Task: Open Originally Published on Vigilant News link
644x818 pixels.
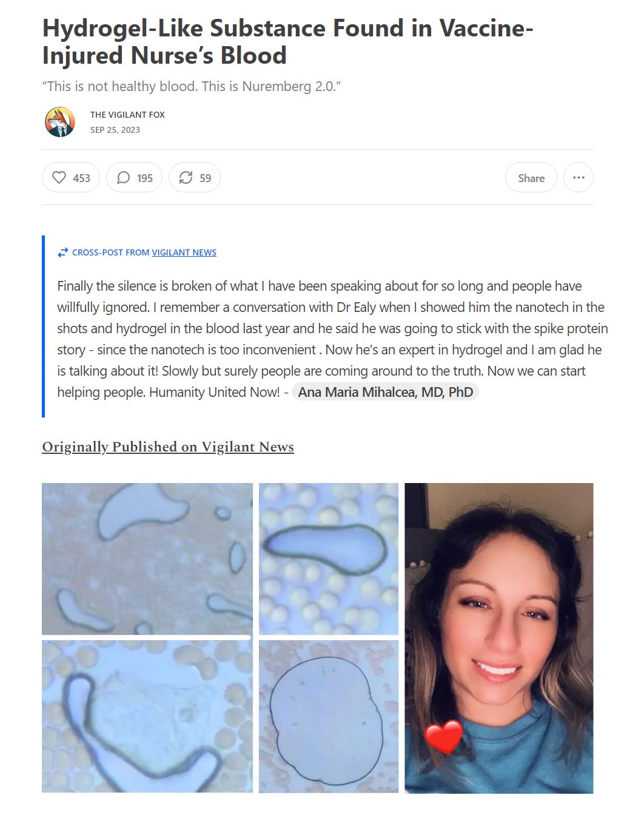Action: [x=168, y=447]
